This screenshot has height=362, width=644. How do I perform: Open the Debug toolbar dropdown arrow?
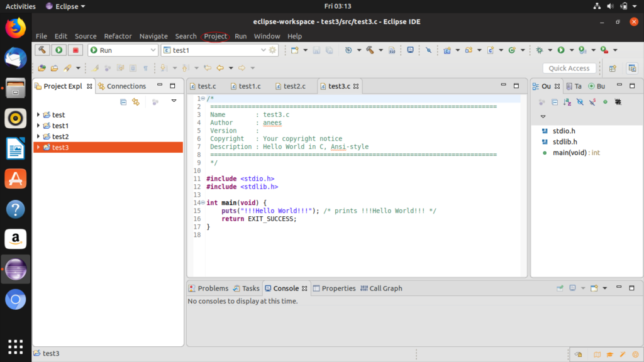click(x=550, y=50)
